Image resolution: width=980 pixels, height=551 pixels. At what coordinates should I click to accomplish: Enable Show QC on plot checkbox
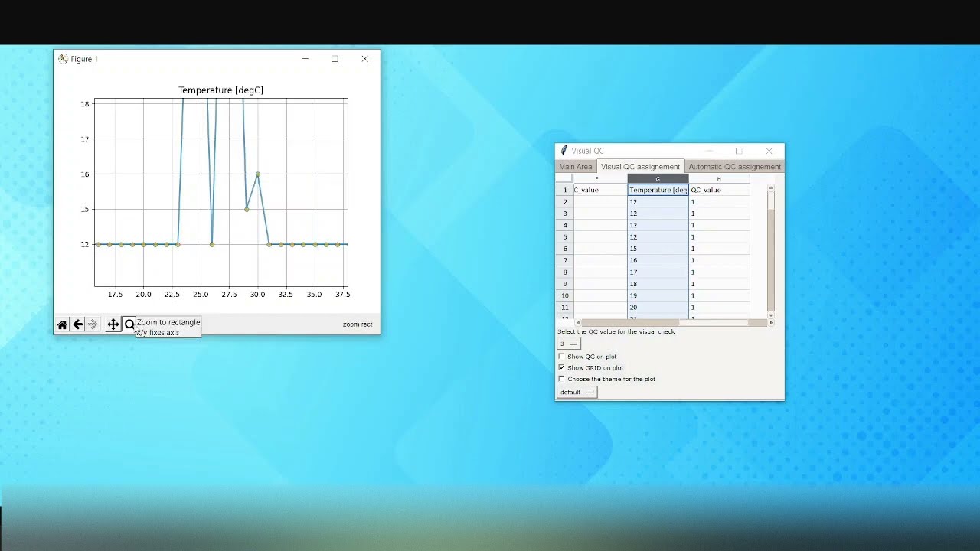pos(561,357)
